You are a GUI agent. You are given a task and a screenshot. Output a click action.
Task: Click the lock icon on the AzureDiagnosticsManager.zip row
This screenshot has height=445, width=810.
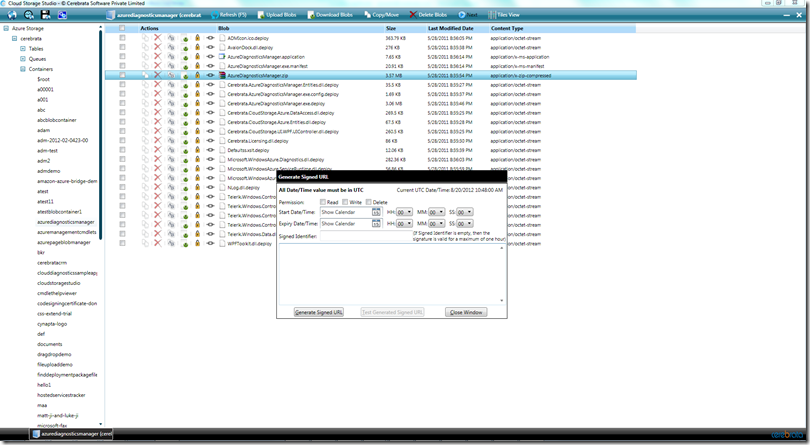pos(197,75)
